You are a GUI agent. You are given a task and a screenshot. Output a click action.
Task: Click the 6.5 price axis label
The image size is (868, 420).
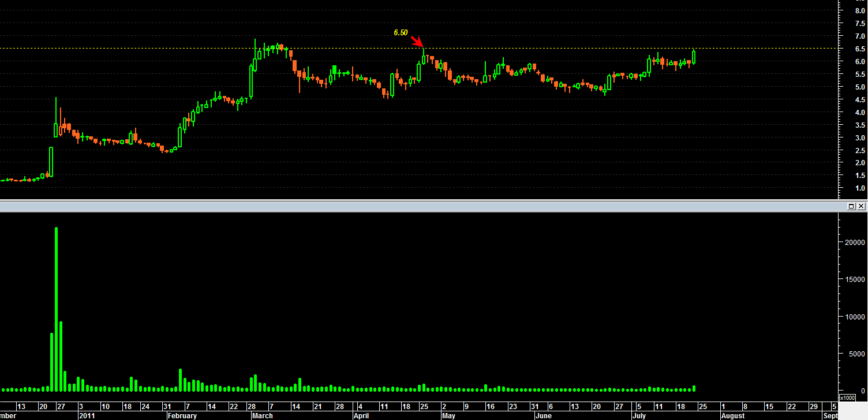coord(860,49)
